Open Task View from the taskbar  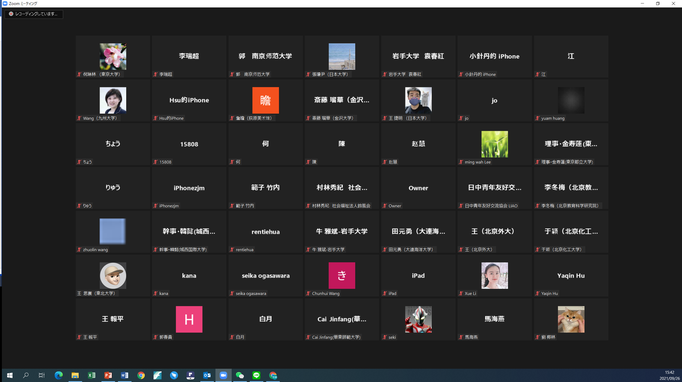(x=42, y=375)
